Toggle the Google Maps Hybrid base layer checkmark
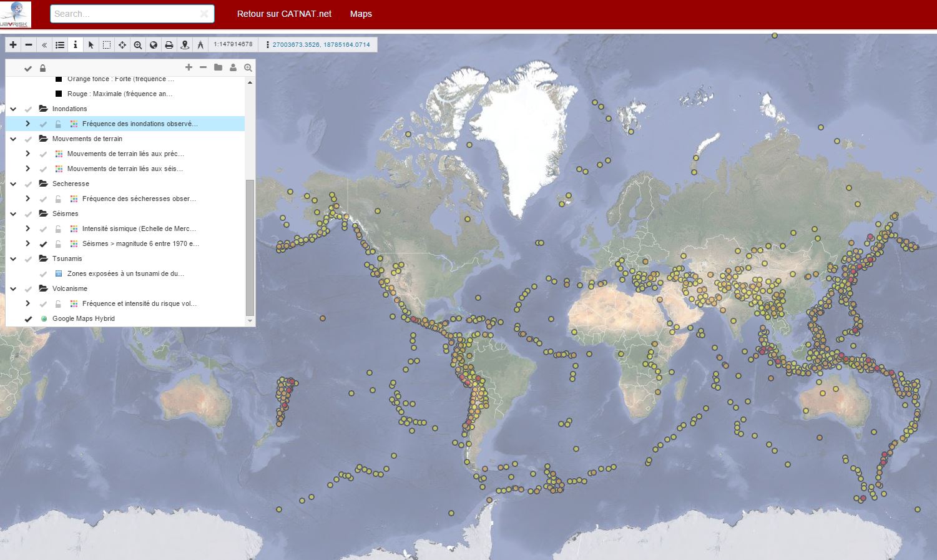Viewport: 937px width, 560px height. pyautogui.click(x=28, y=319)
